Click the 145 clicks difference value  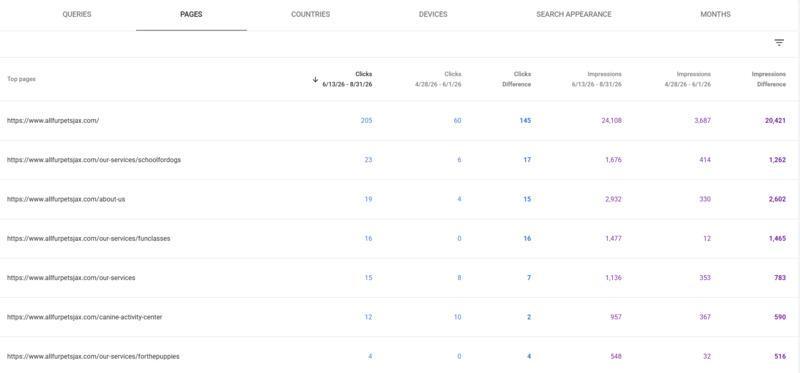click(525, 121)
